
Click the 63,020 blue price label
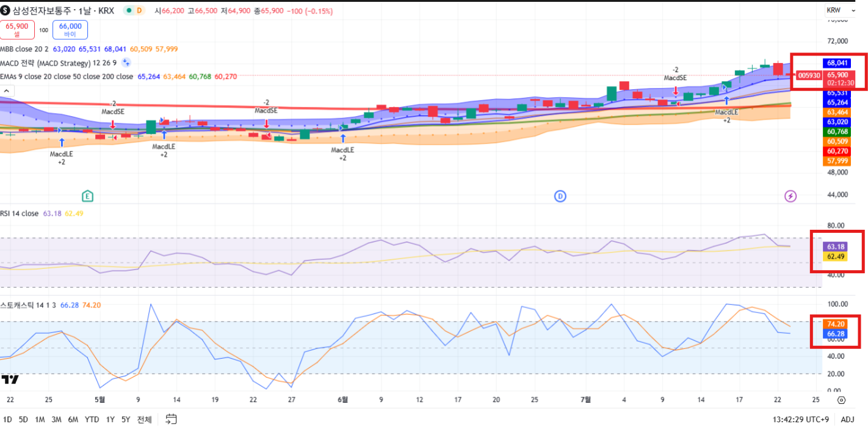pyautogui.click(x=837, y=122)
